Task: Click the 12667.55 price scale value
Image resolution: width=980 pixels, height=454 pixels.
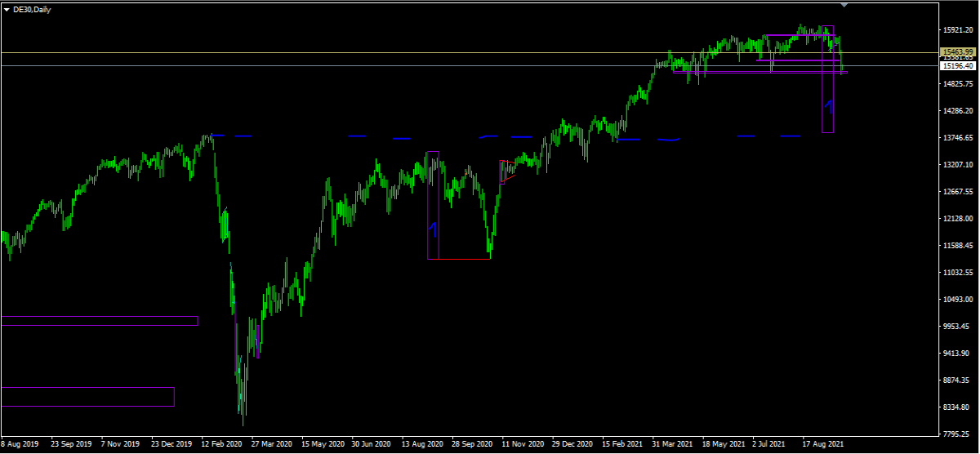Action: pyautogui.click(x=957, y=192)
